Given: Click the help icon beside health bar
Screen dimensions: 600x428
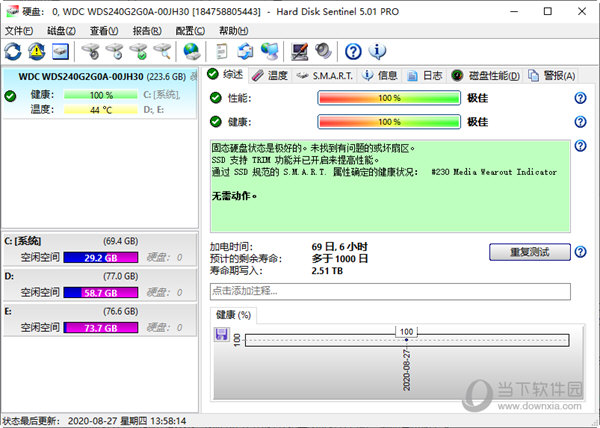Looking at the screenshot, I should [x=580, y=122].
